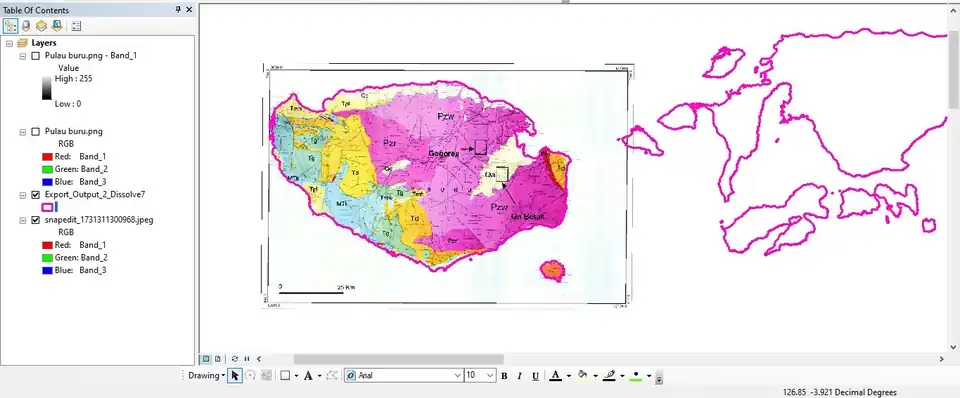Switch to List By Visibility view
The image size is (960, 398).
(41, 26)
